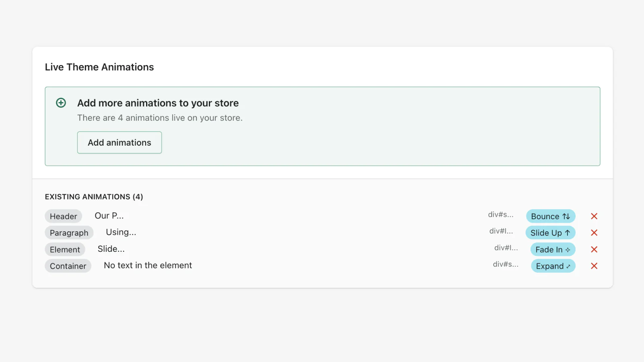The image size is (644, 362).
Task: Select the Header type tag
Action: pyautogui.click(x=64, y=216)
